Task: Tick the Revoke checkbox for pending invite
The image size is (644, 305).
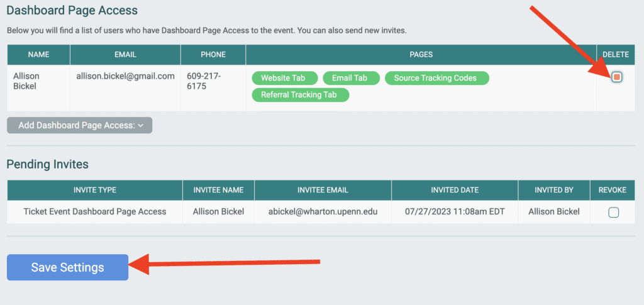Action: pyautogui.click(x=613, y=212)
